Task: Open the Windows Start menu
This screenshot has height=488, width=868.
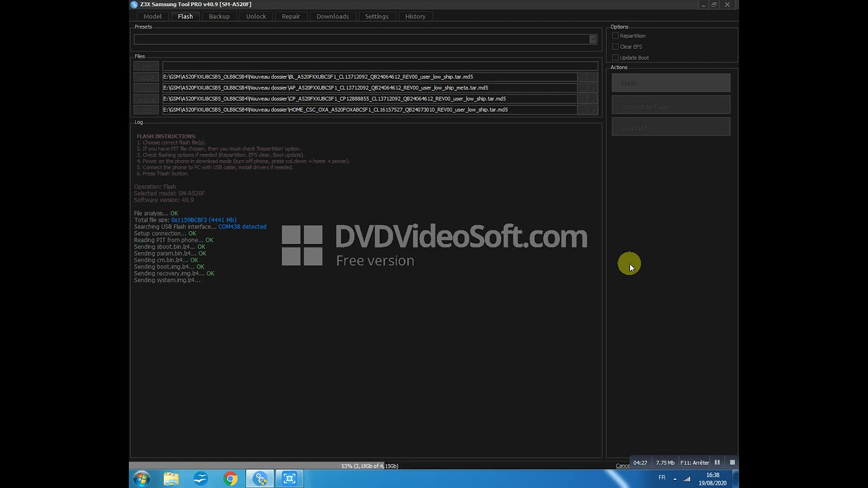Action: pyautogui.click(x=141, y=479)
